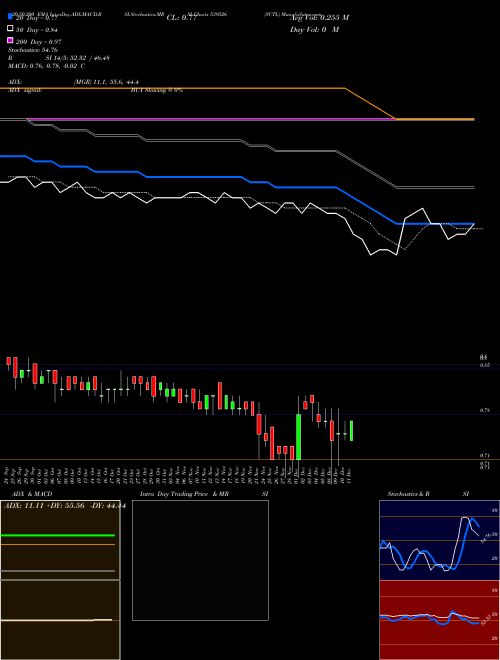Click the tall green candlestick on 01 Dec
This screenshot has height=660, width=500.
click(298, 437)
